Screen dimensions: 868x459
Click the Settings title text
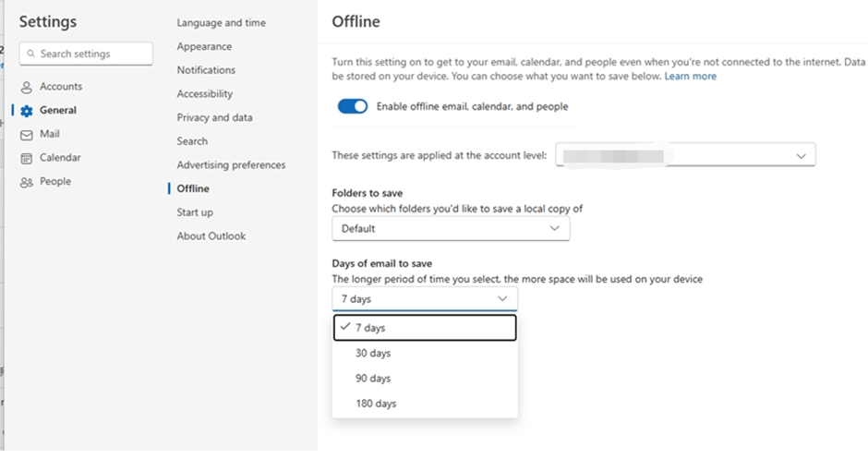48,21
